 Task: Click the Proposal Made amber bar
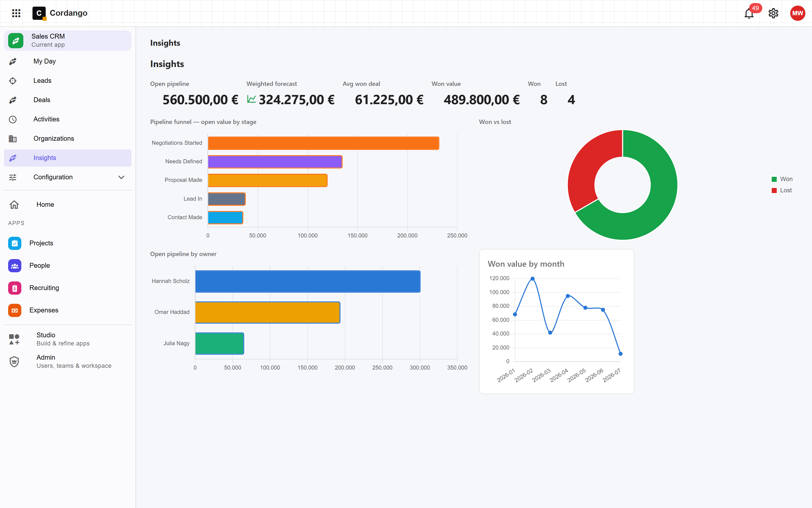[268, 180]
